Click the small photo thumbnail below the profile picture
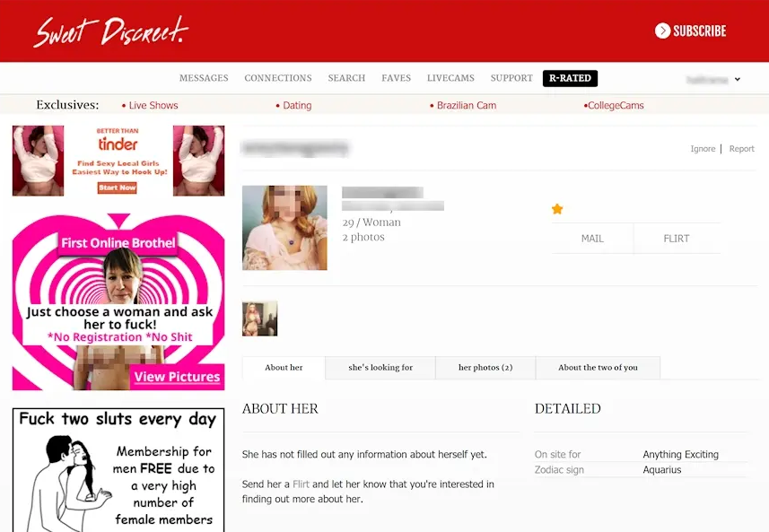The image size is (769, 532). tap(259, 318)
